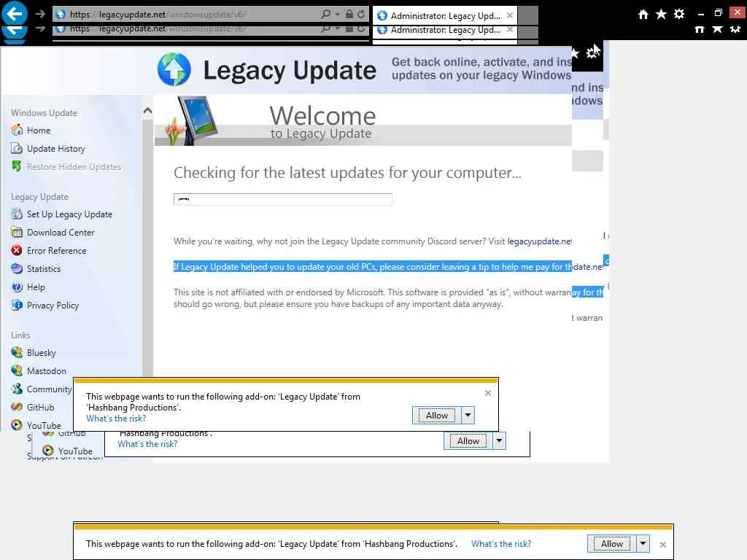Viewport: 747px width, 560px height.
Task: Click the update-checking progress bar
Action: 283,199
